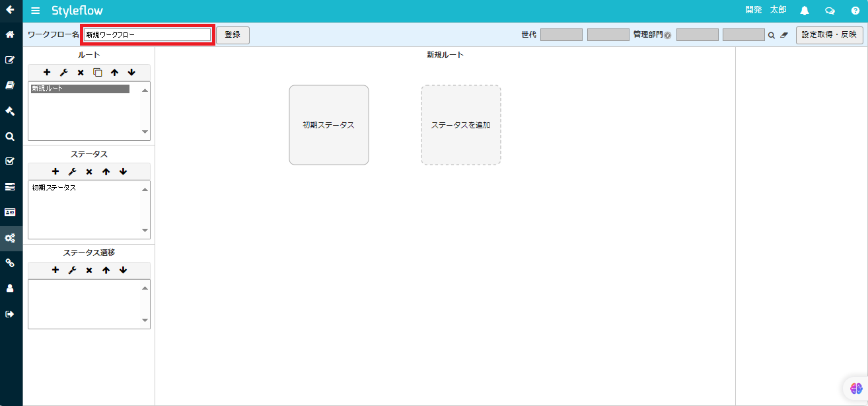Click ステータス list scroll up arrow
The image size is (868, 406).
point(145,189)
